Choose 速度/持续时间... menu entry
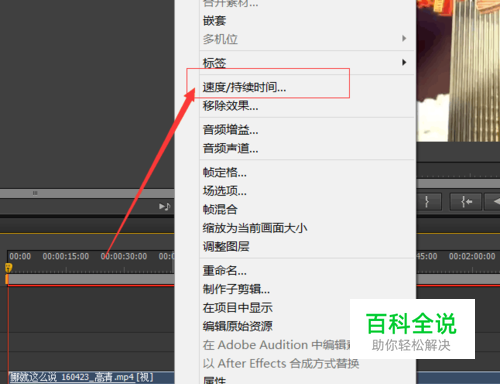 (244, 87)
